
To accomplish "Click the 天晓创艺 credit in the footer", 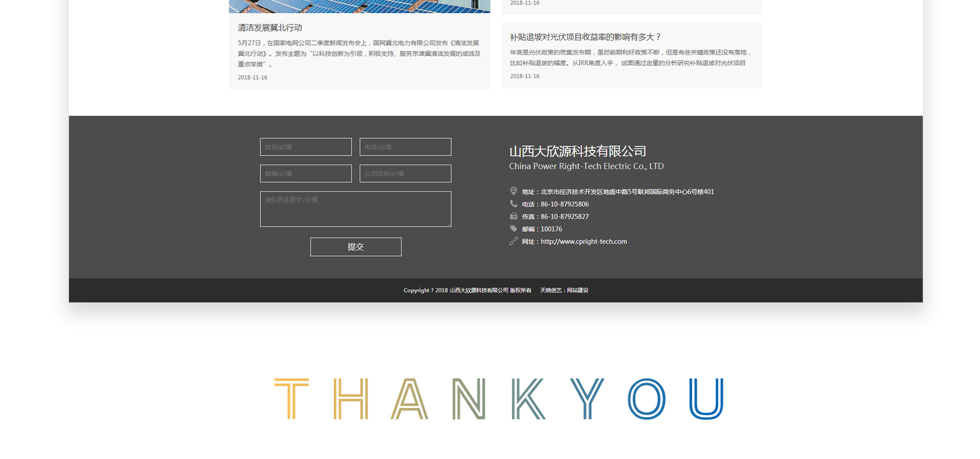I will 550,290.
